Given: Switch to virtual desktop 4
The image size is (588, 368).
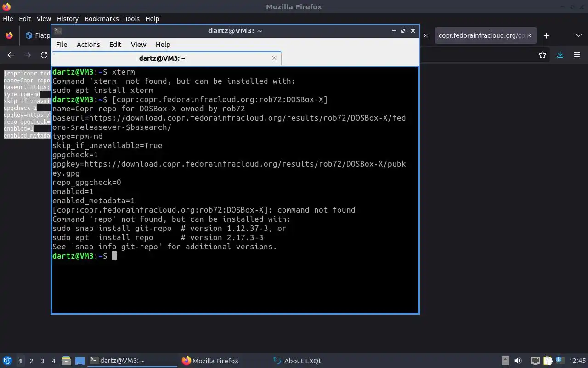Looking at the screenshot, I should pos(53,361).
